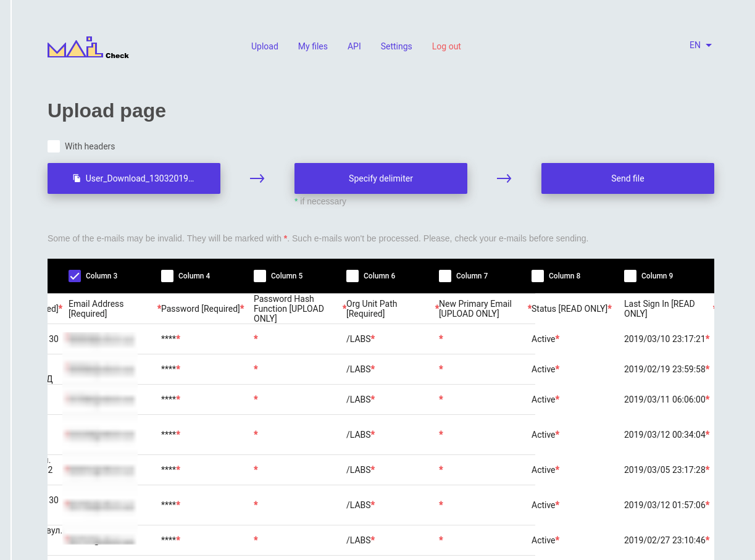Open the Upload menu item
The height and width of the screenshot is (560, 755).
point(265,46)
